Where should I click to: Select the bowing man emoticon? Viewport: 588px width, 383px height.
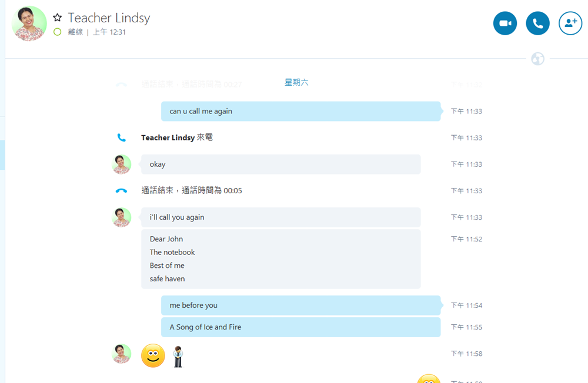pyautogui.click(x=178, y=357)
